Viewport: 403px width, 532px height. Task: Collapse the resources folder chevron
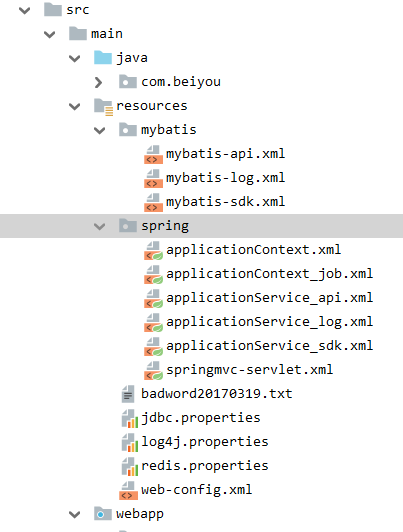pyautogui.click(x=75, y=107)
